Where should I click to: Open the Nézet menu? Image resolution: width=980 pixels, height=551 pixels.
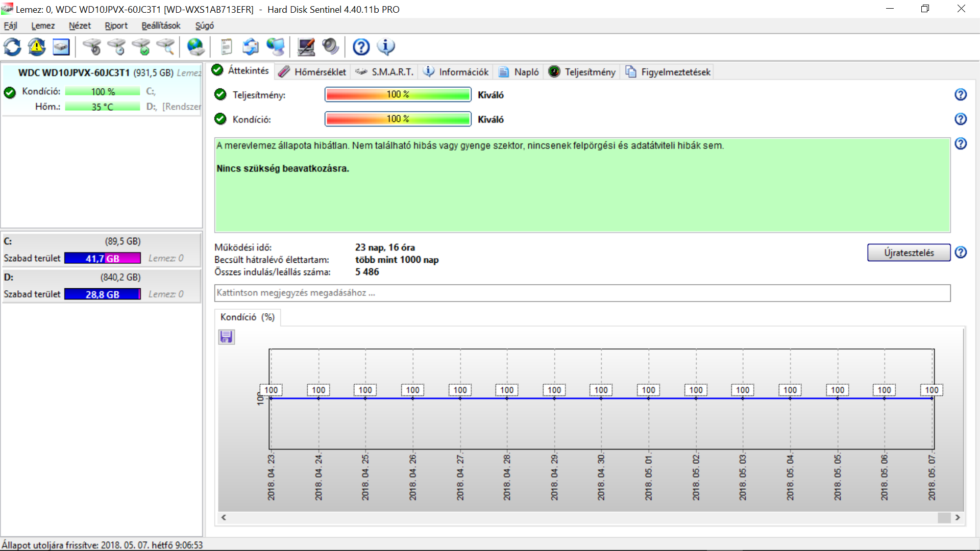[80, 26]
